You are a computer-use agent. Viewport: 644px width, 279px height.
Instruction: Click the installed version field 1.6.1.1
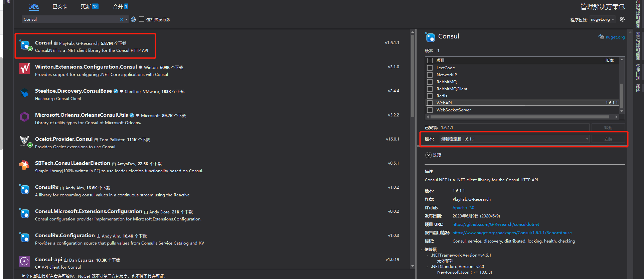pyautogui.click(x=514, y=128)
